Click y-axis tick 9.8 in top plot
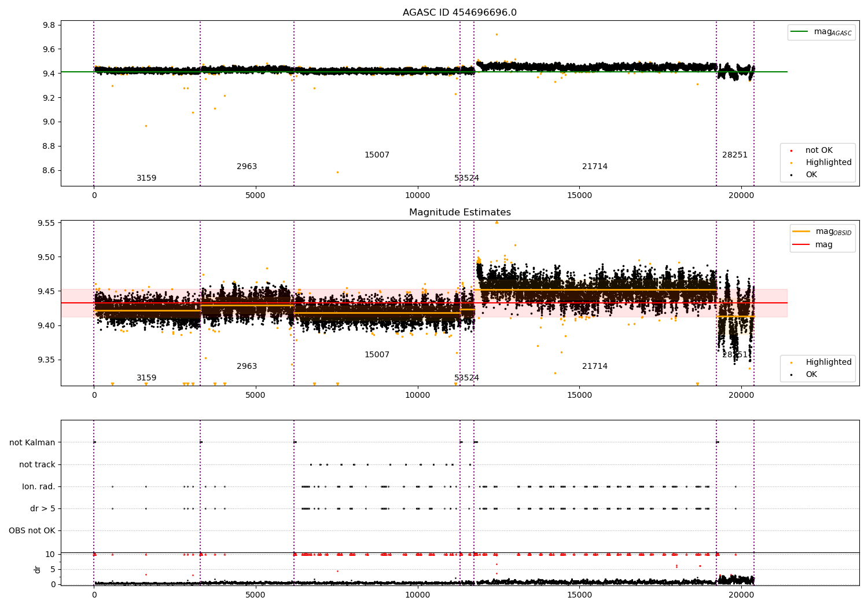This screenshot has width=868, height=608. coord(49,25)
